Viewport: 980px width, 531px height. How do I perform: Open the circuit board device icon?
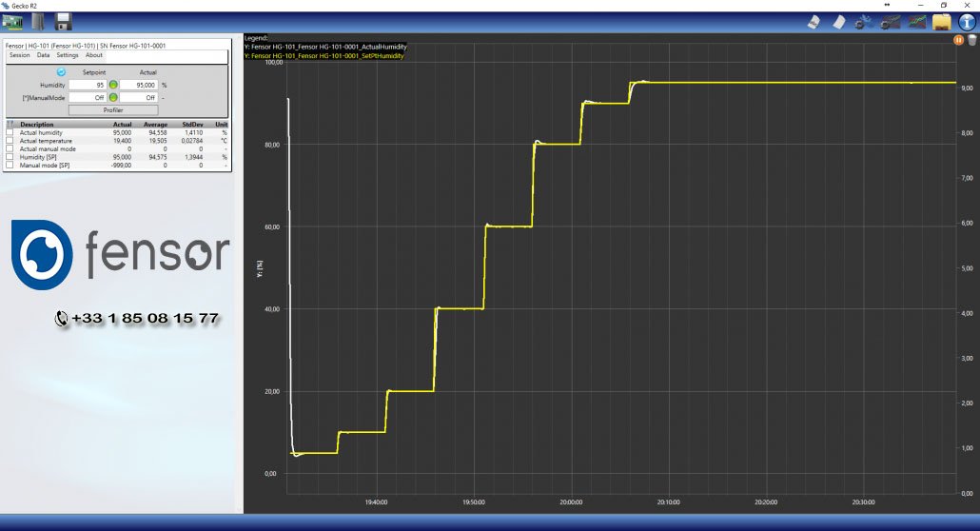click(12, 22)
